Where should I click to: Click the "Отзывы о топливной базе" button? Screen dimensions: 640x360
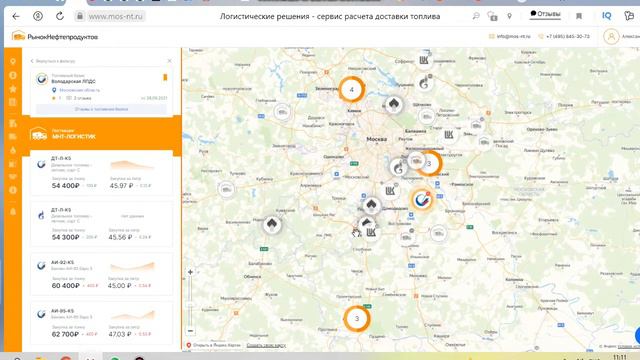[101, 109]
